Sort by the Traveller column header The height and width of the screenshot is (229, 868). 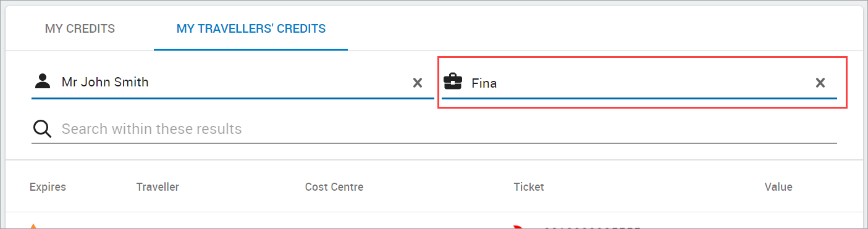[x=158, y=186]
